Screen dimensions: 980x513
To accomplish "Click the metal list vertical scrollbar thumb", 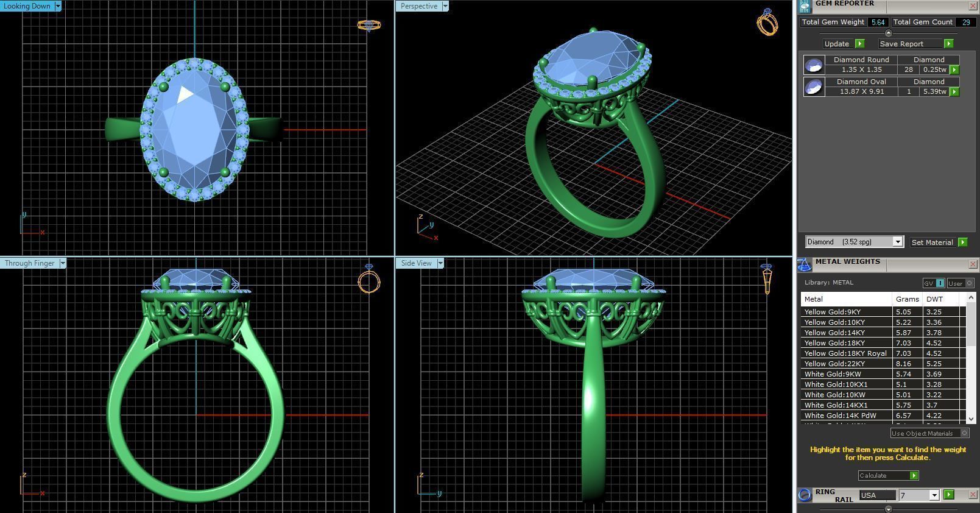I will (x=971, y=325).
